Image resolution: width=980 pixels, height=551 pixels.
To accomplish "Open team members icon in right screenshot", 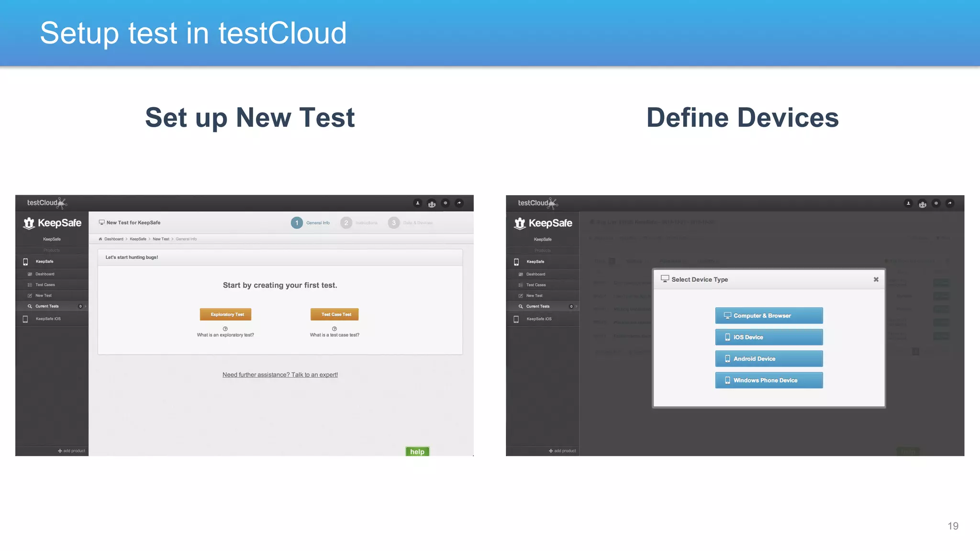I will click(x=923, y=203).
